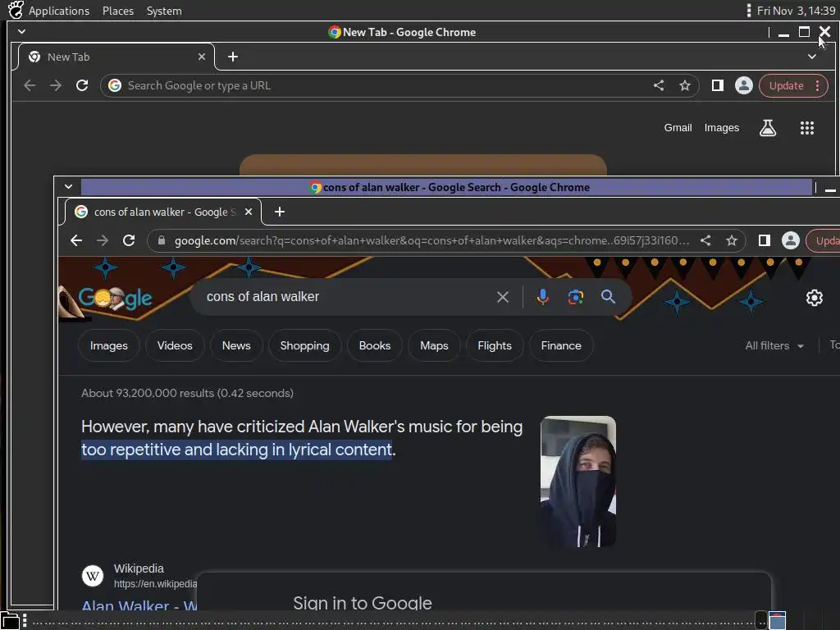Open the profile avatar in the Google Search window
Image resolution: width=840 pixels, height=630 pixels.
click(790, 240)
